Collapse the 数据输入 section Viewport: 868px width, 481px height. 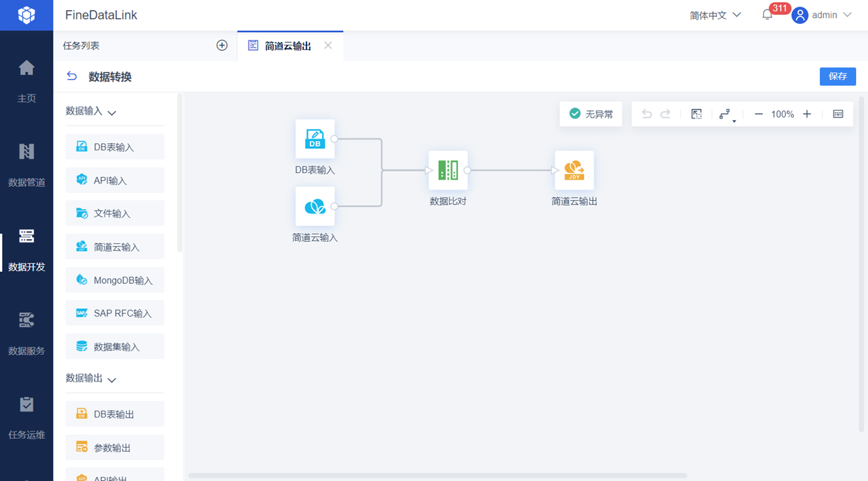[x=112, y=113]
